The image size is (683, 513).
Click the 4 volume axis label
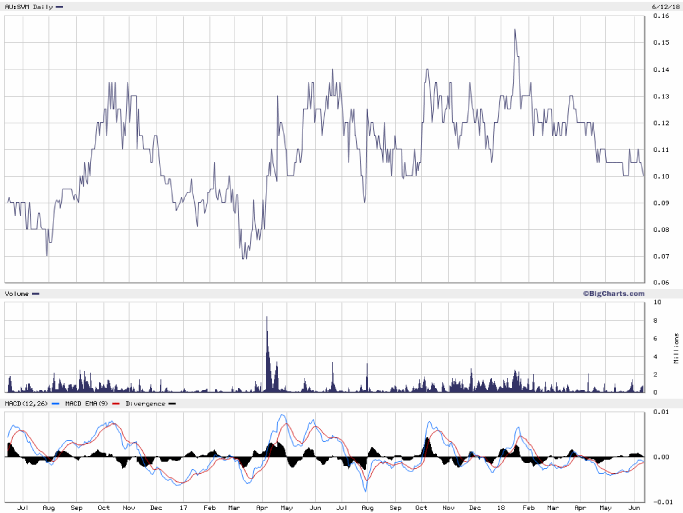tap(655, 357)
